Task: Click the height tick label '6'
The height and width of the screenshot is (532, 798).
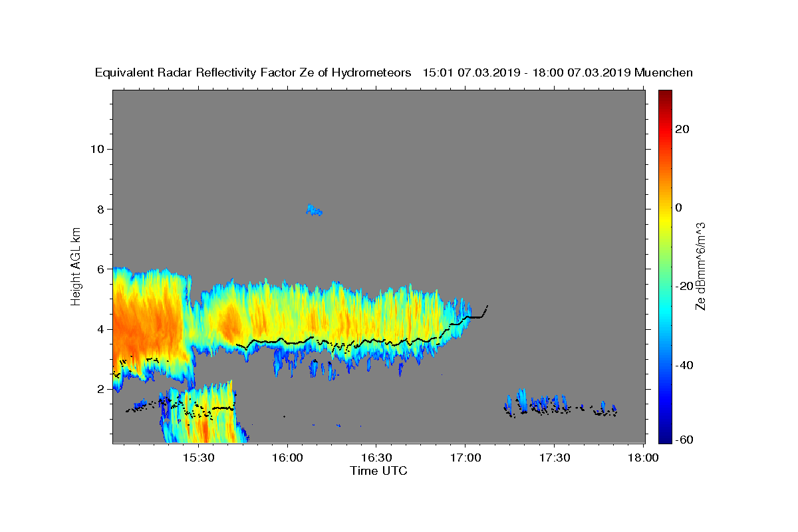Action: click(x=100, y=269)
